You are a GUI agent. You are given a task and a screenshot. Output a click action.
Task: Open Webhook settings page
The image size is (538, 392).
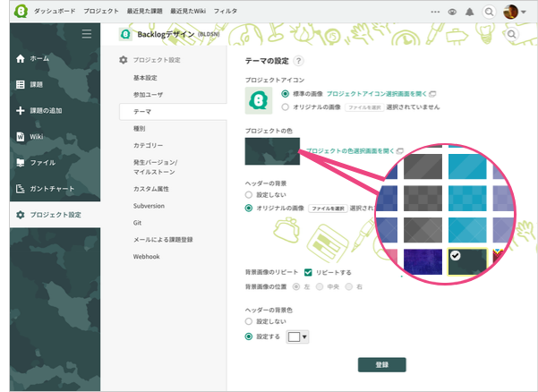(147, 257)
